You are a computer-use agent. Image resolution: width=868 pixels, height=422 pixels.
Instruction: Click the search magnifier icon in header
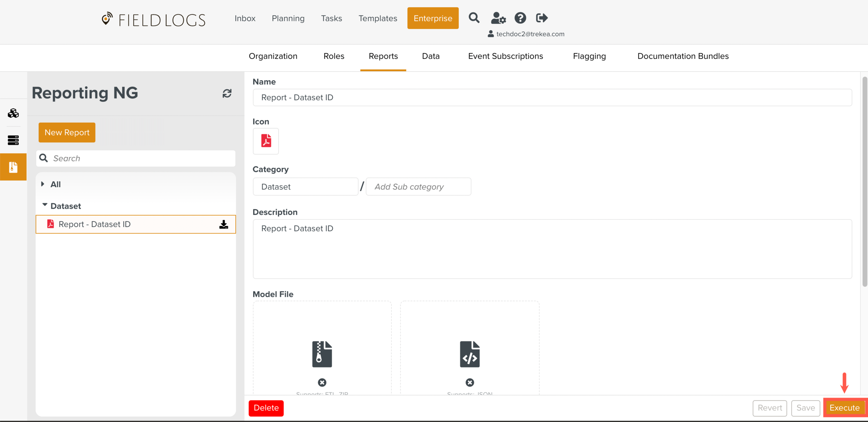point(474,18)
